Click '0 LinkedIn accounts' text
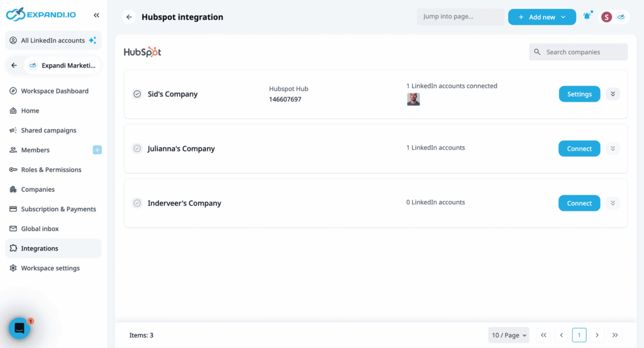 435,202
